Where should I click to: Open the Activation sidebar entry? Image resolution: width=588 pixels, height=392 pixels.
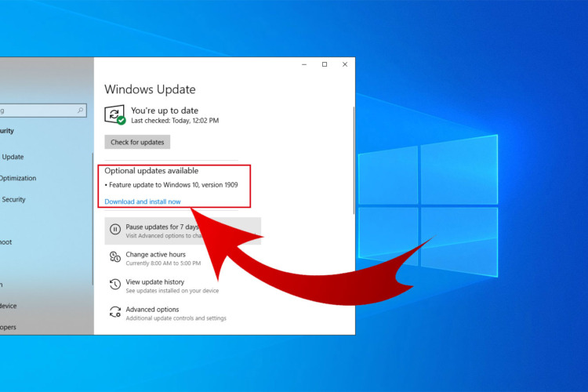pos(3,285)
